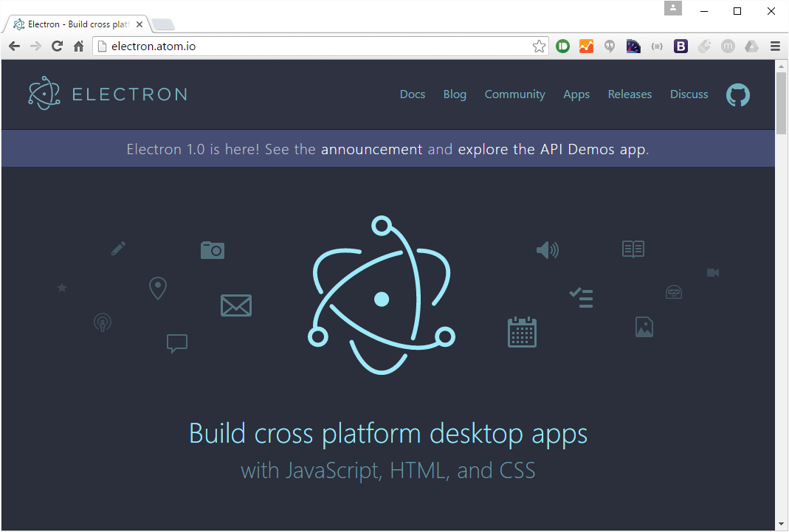The image size is (789, 532).
Task: Open the Pushbullet extension
Action: (x=562, y=46)
